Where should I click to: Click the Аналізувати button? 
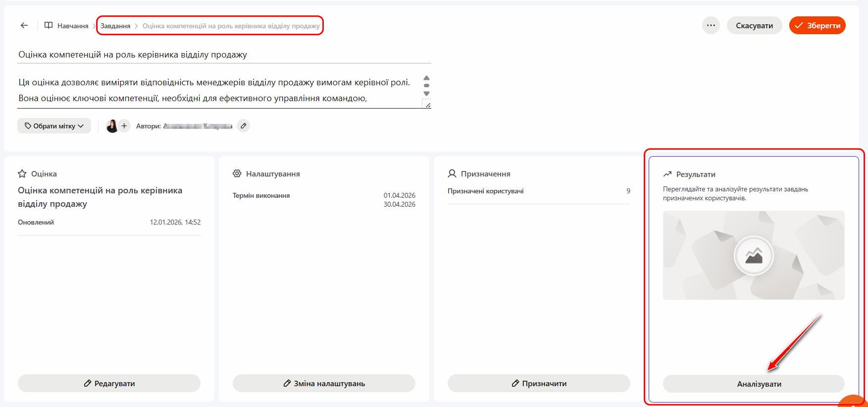tap(754, 384)
